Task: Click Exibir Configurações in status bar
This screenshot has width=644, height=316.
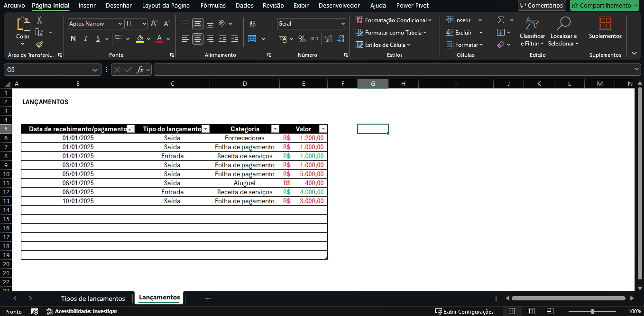Action: pos(465,312)
